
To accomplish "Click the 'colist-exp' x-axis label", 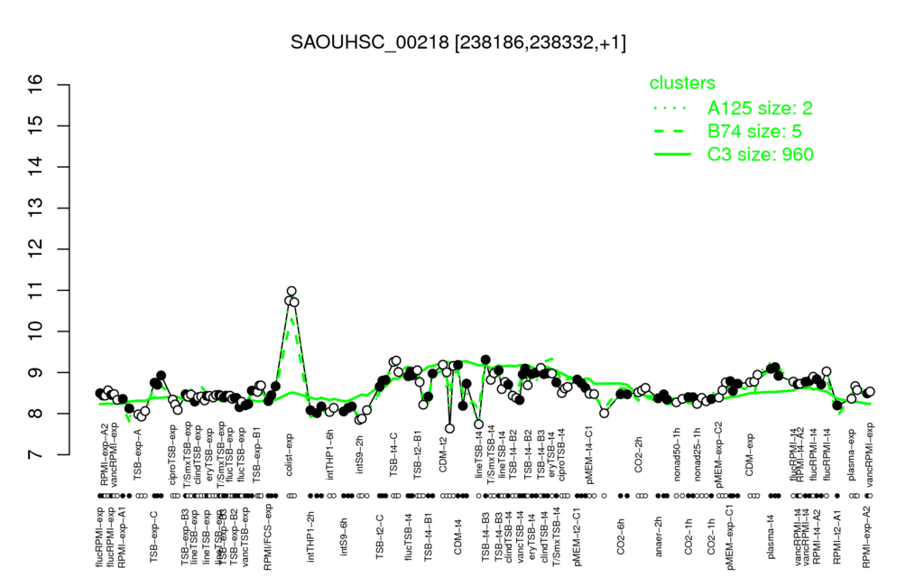I will pos(290,454).
